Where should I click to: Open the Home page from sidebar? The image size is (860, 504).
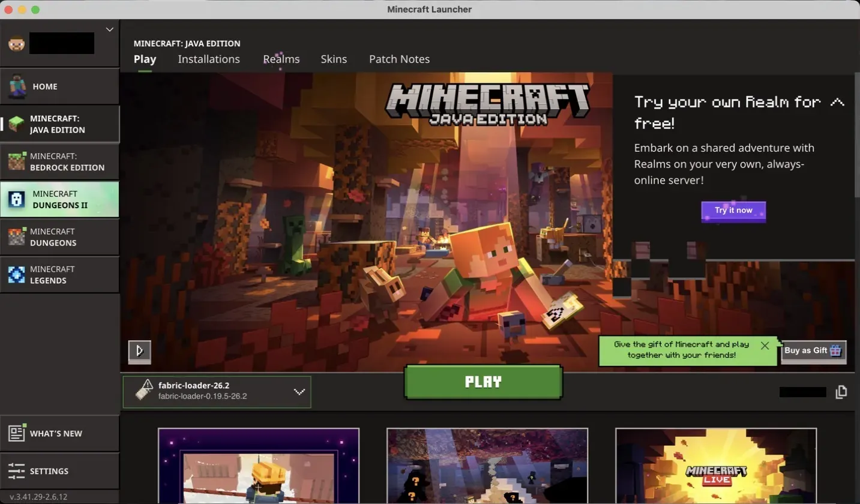[59, 86]
